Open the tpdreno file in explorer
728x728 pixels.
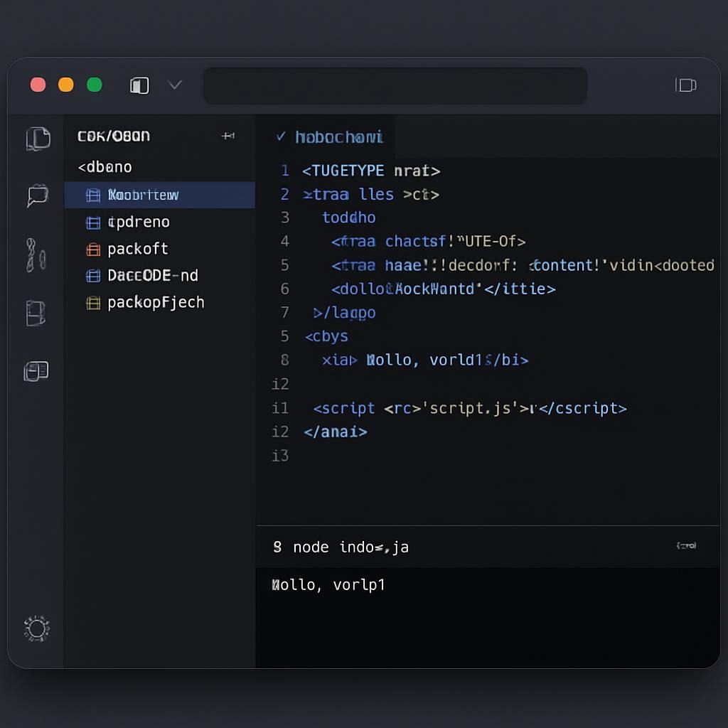[x=138, y=222]
